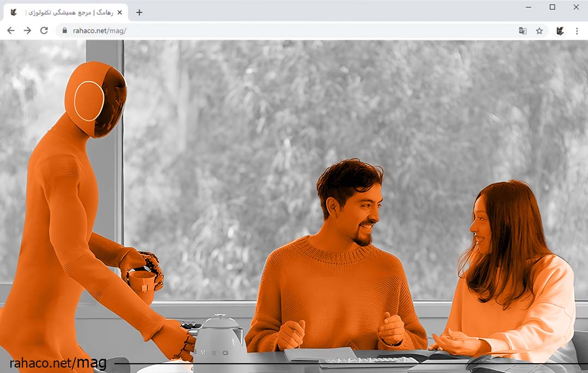
Task: Click the orange robot's head
Action: tap(95, 99)
